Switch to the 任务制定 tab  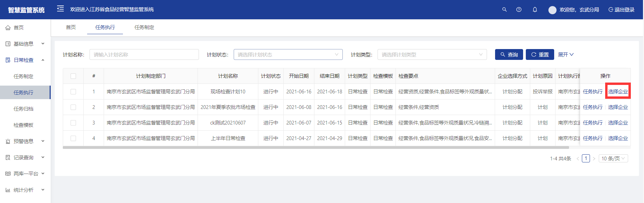144,27
